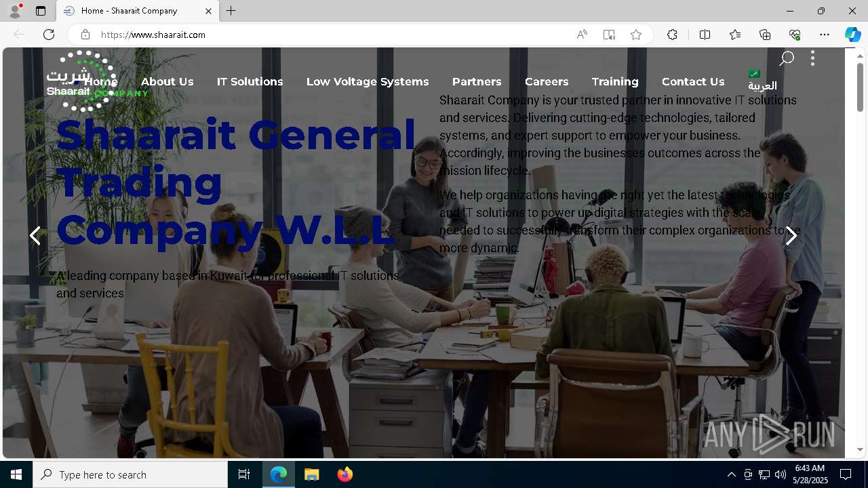
Task: Refresh the page in Edge
Action: pyautogui.click(x=49, y=35)
